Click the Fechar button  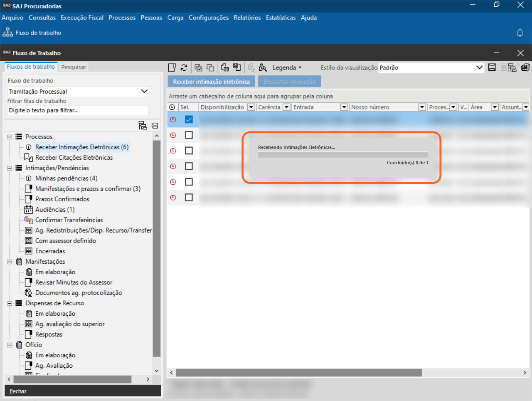(x=18, y=391)
